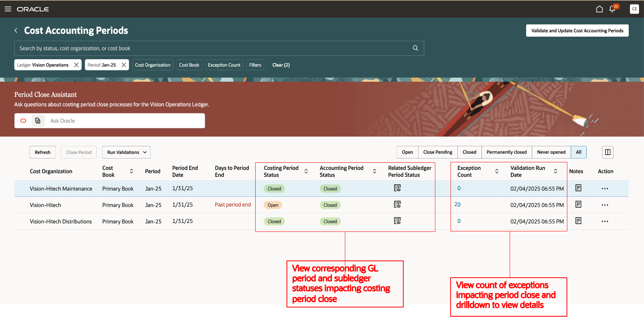
Task: Open the Exception Count filter
Action: 224,65
